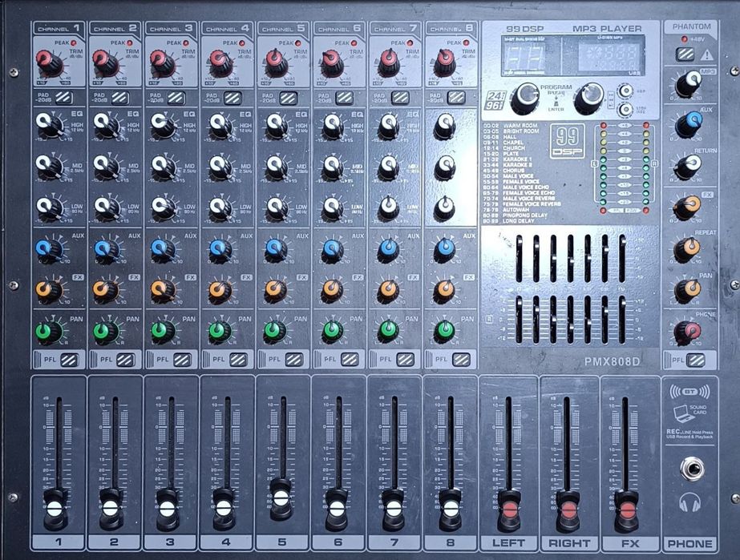740x560 pixels.
Task: Click the red +48V phantom indicator LED
Action: point(684,39)
